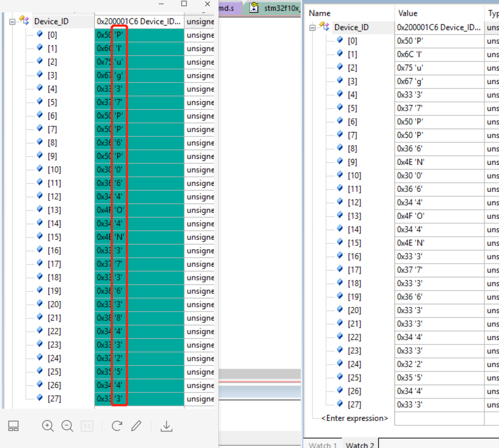
Task: Select element [21] in the Watch 2 panel
Action: point(354,324)
